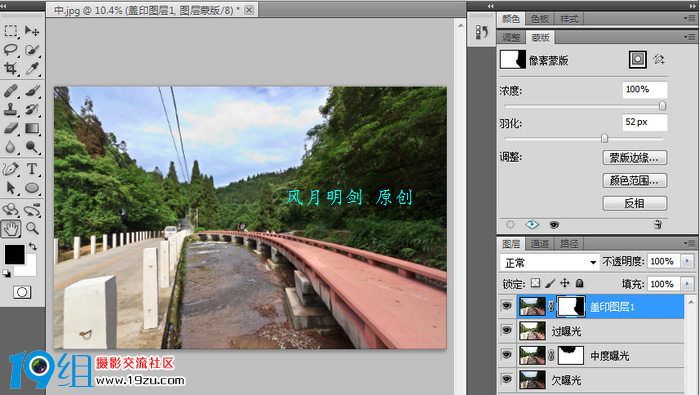Viewport: 700px width, 395px height.
Task: Select the Horizontal Type tool
Action: pos(32,169)
